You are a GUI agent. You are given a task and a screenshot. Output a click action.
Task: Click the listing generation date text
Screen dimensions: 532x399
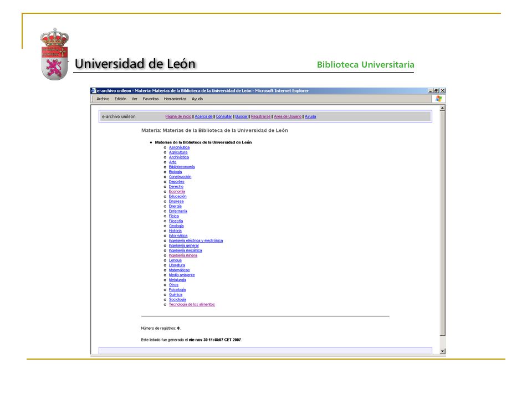point(191,340)
